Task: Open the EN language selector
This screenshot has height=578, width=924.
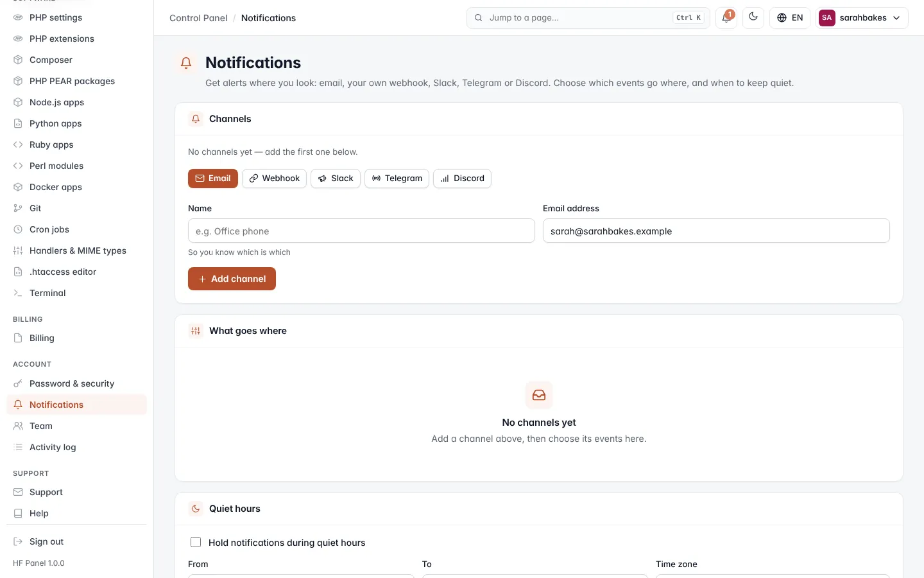Action: (790, 18)
